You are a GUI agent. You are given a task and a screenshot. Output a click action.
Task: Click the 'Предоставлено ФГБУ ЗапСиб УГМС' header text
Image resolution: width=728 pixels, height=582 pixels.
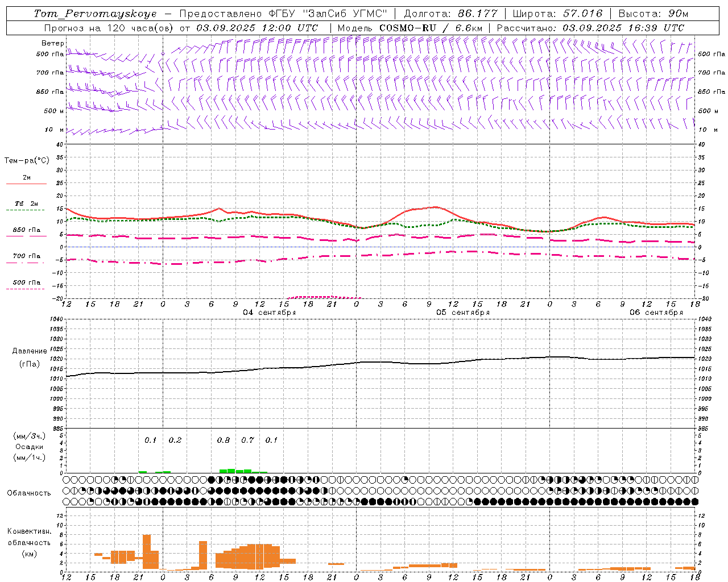point(283,14)
